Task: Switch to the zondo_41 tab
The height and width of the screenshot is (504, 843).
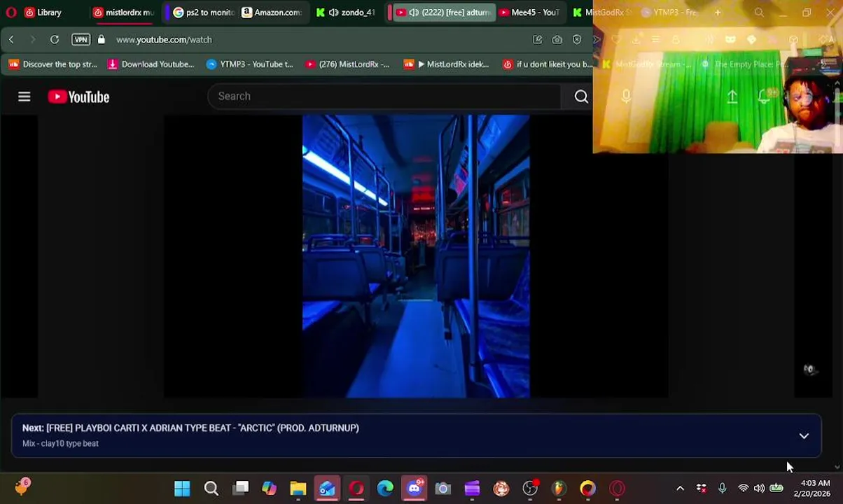Action: [x=347, y=12]
